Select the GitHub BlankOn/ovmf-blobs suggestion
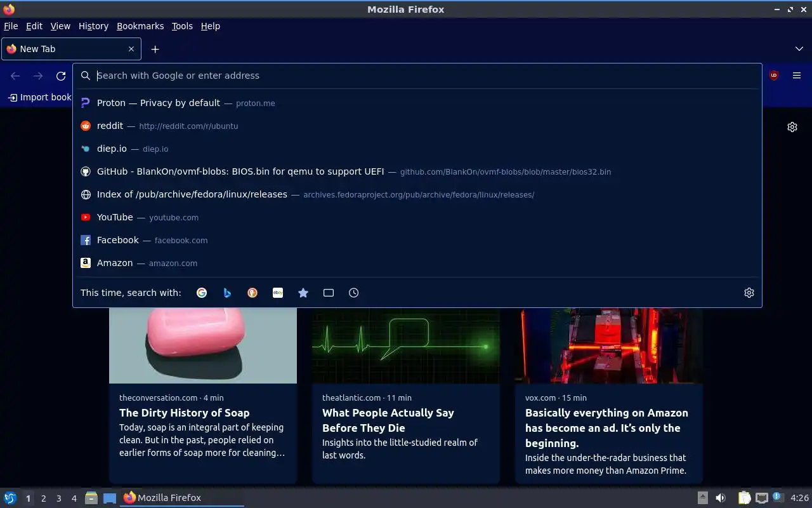812x508 pixels. click(x=417, y=171)
